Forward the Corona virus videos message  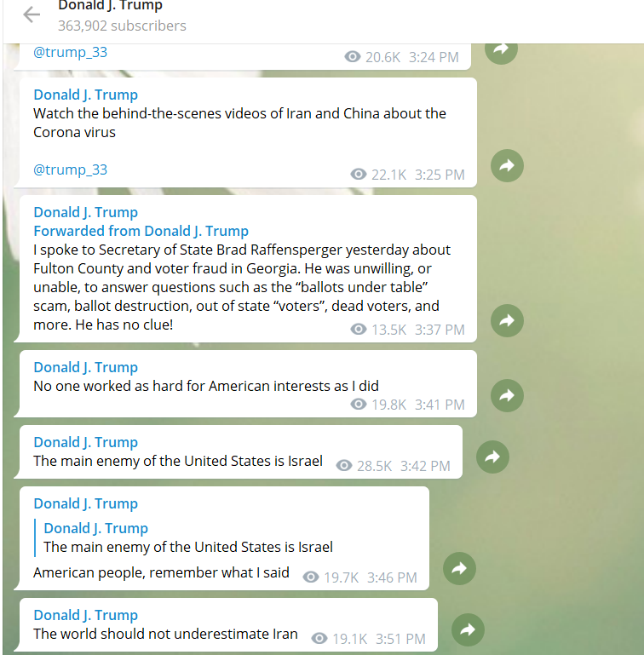[x=507, y=166]
